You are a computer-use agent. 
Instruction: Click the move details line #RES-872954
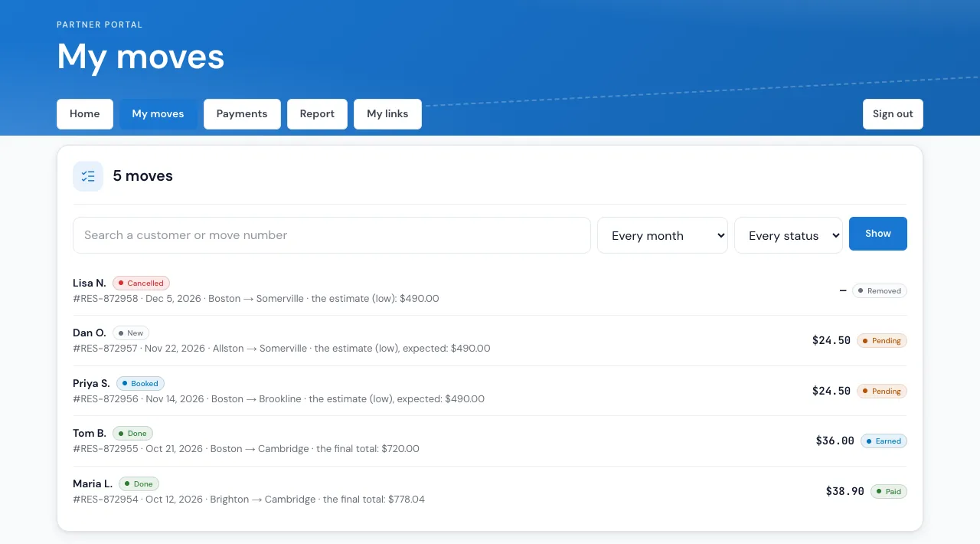(x=249, y=499)
